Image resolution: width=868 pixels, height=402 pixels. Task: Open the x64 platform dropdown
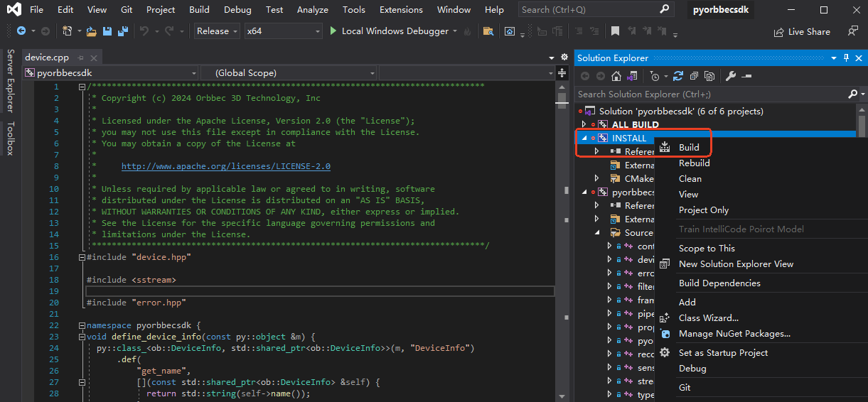coord(283,31)
